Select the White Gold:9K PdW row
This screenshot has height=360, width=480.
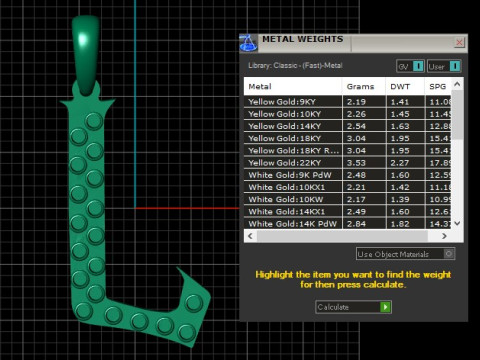pyautogui.click(x=347, y=175)
